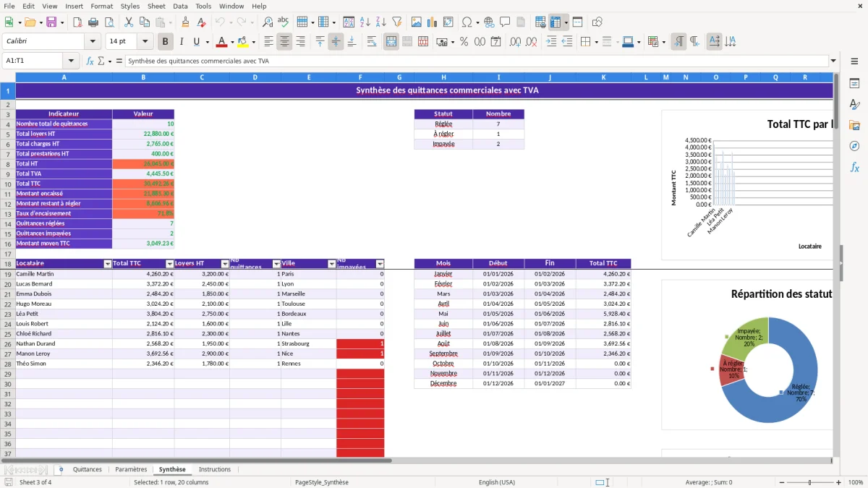This screenshot has height=488, width=868.
Task: Activate the Clone Formatting paintbrush
Action: (x=185, y=22)
